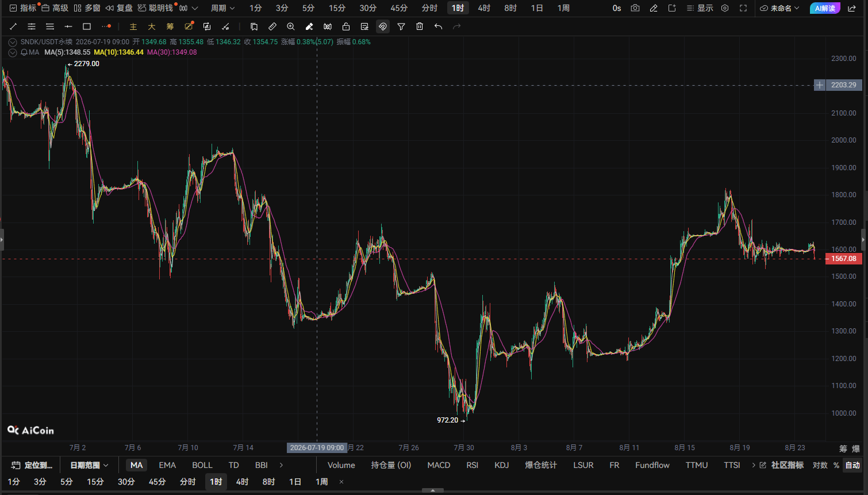Select the horizontal ray line tool
This screenshot has height=495, width=868.
[68, 26]
